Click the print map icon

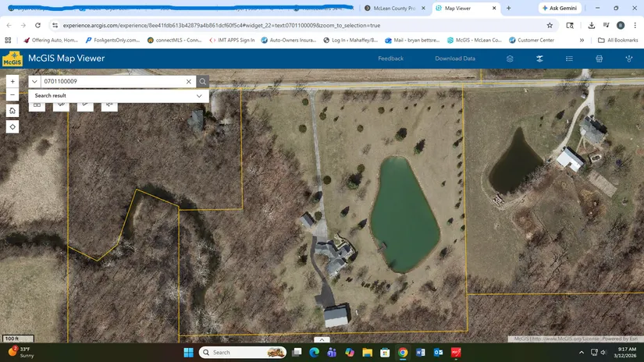[599, 59]
